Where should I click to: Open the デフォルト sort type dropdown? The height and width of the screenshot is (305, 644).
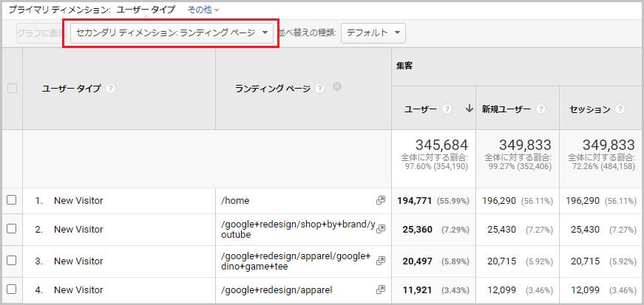(373, 32)
